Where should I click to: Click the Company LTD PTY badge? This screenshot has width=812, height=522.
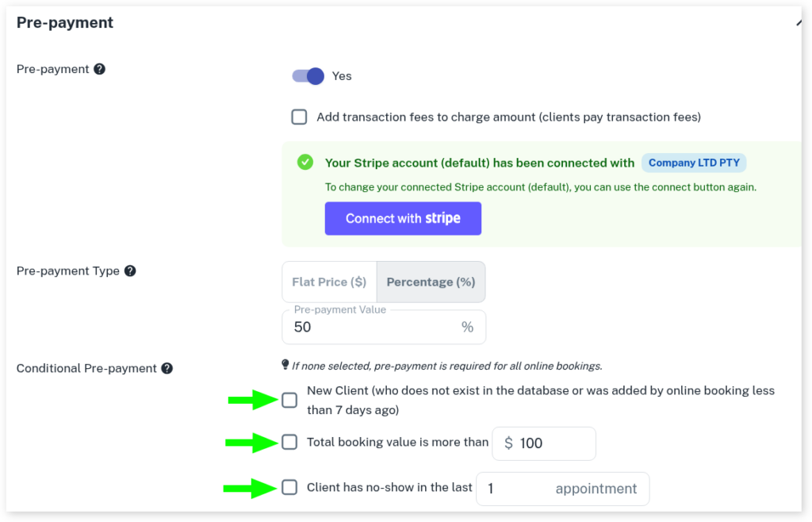694,163
